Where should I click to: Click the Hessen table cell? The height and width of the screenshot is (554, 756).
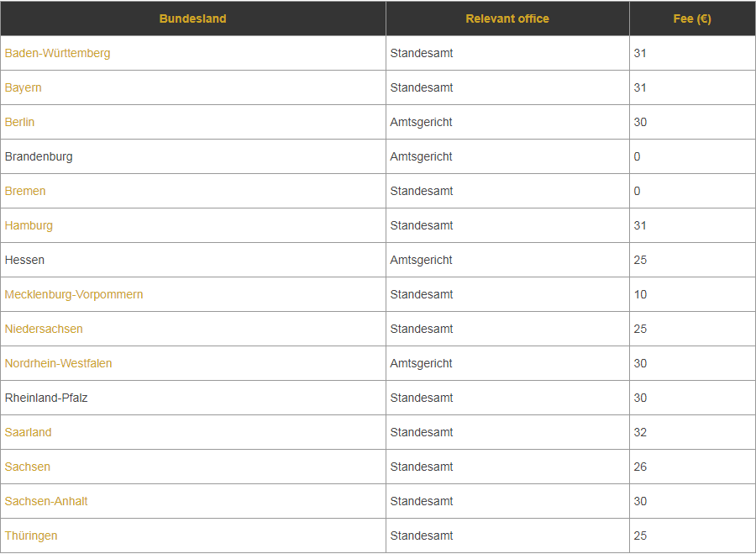tap(24, 260)
